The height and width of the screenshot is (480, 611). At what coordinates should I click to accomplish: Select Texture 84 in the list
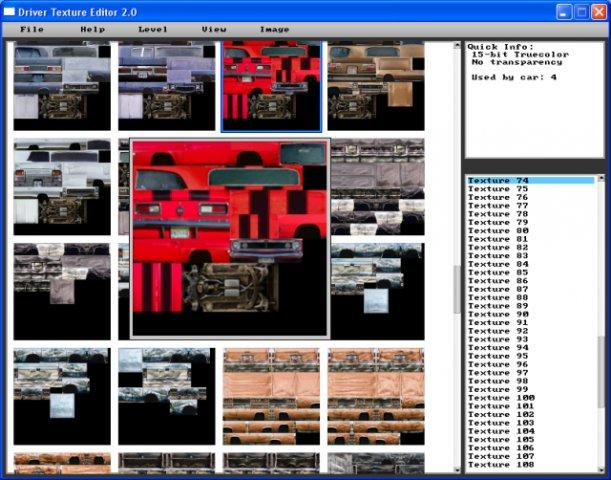tap(531, 264)
